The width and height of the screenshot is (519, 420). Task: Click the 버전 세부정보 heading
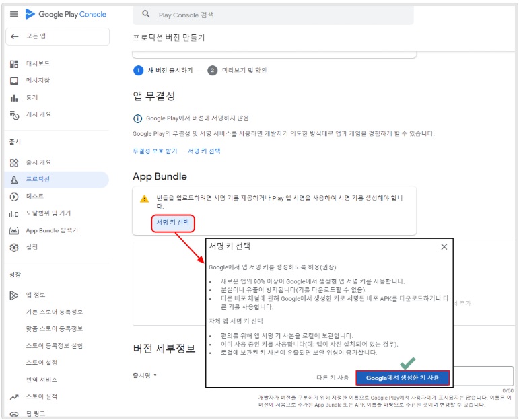(x=164, y=349)
